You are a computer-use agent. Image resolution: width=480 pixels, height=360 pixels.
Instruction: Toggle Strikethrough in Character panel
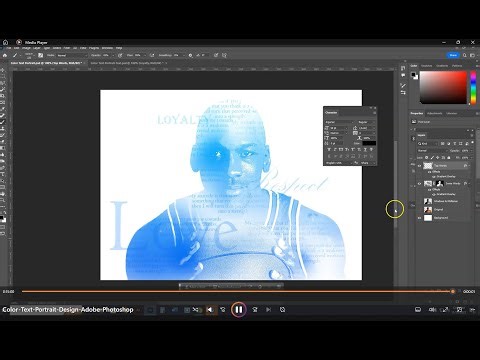tap(371, 150)
